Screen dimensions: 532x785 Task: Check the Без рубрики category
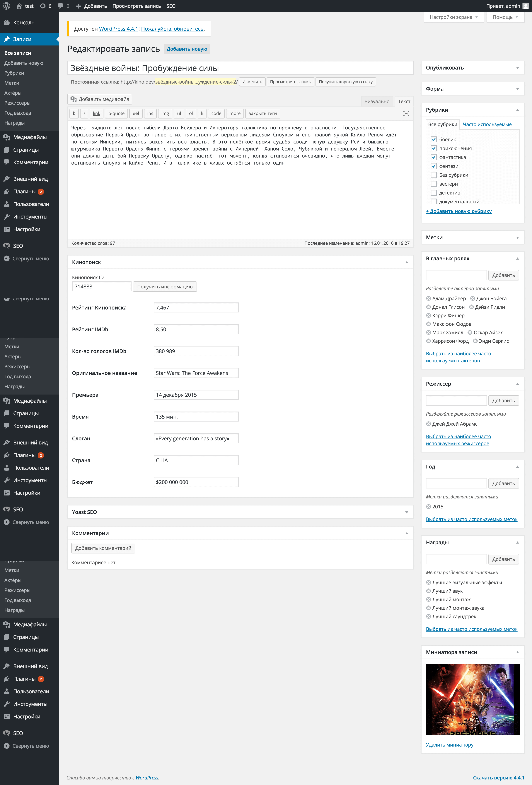click(x=434, y=175)
